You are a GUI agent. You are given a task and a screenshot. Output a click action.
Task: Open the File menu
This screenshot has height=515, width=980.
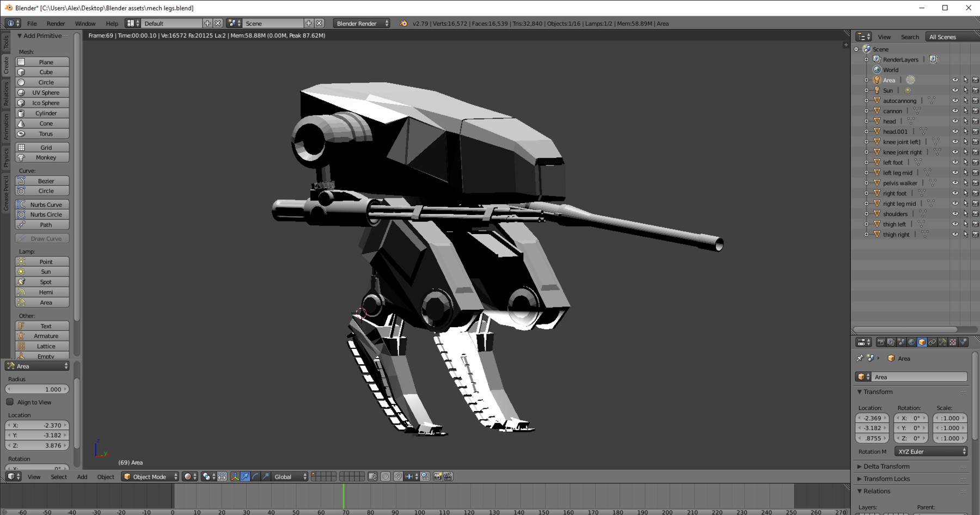click(x=32, y=23)
